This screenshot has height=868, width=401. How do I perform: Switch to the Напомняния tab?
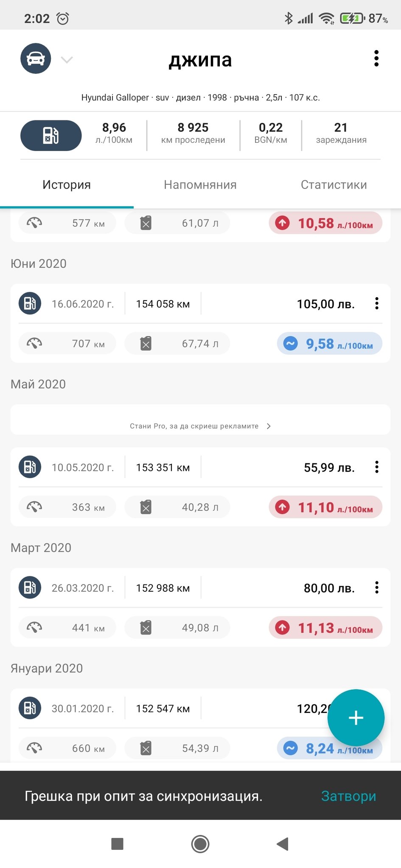click(x=200, y=185)
